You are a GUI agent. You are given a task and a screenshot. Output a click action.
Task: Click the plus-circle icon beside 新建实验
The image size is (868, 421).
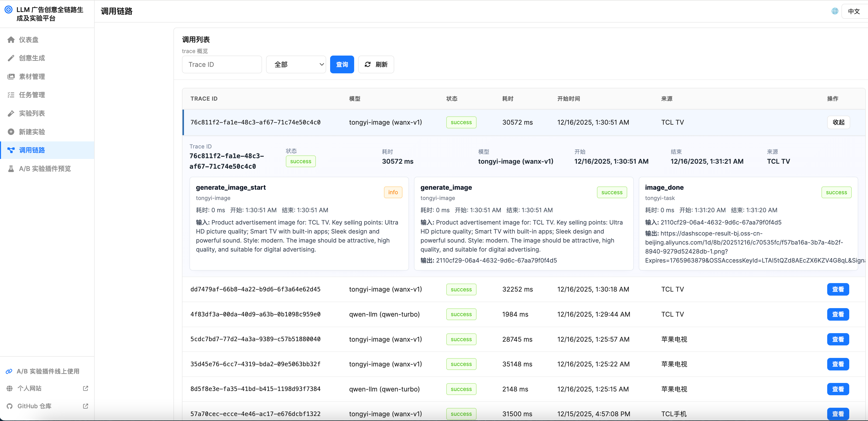(11, 132)
